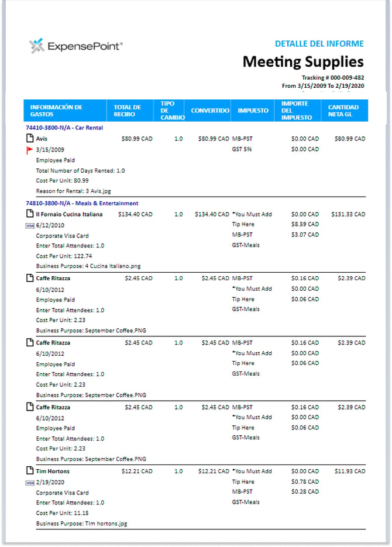Click the 6/12/2010 expense date
Screen dimensions: 392x547
click(x=50, y=225)
